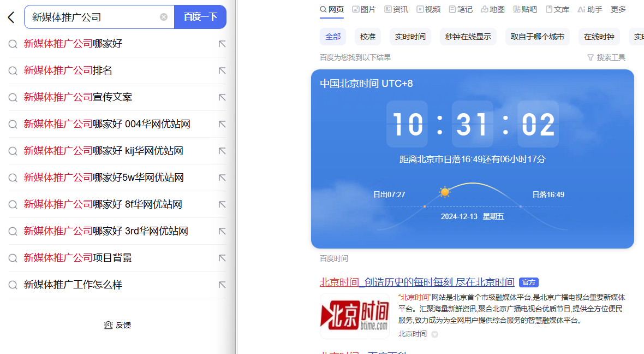Switch to the 笔记 tab

[x=461, y=9]
